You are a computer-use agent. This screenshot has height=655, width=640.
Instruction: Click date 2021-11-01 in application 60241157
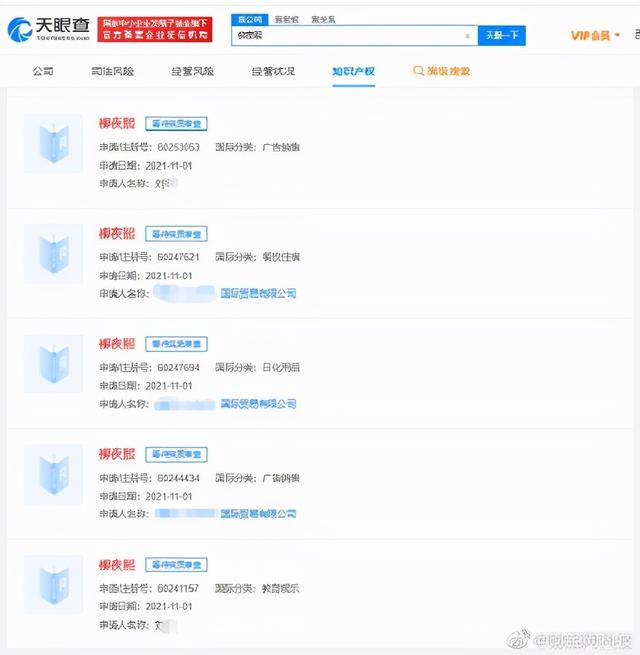169,606
